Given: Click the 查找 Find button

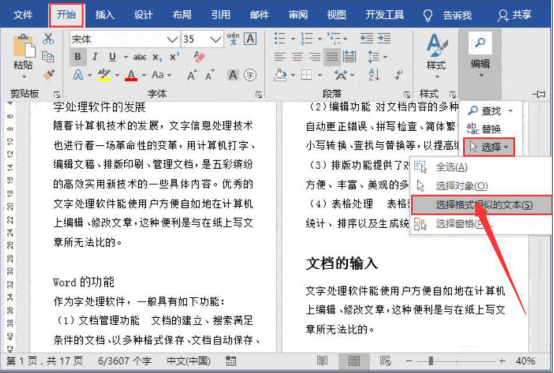Looking at the screenshot, I should (x=489, y=111).
